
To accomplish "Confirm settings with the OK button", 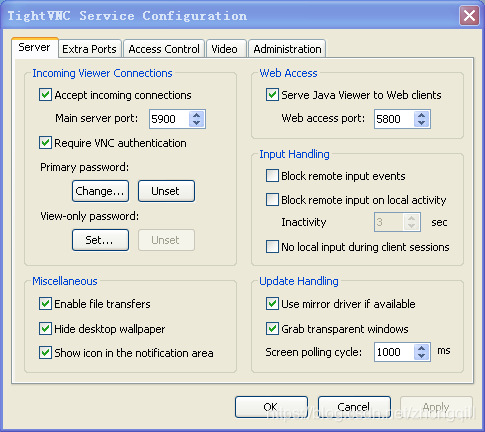I will pos(271,407).
